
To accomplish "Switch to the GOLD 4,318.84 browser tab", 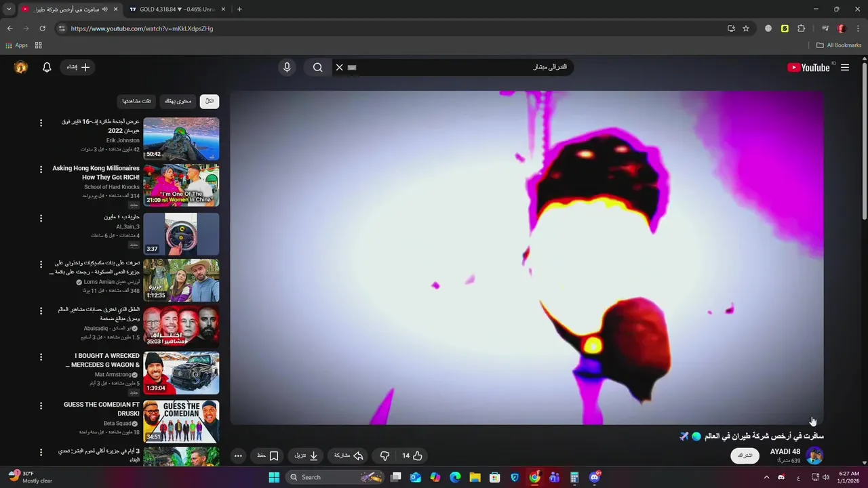I will pos(177,9).
